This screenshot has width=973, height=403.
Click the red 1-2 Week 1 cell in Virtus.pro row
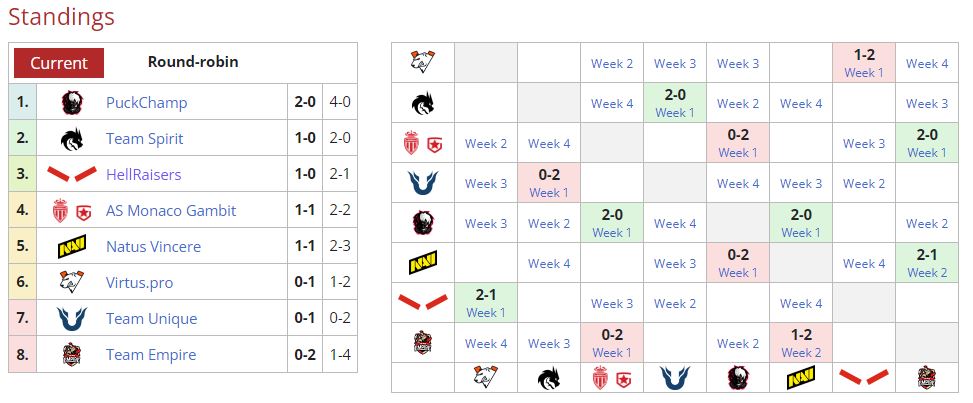[864, 63]
